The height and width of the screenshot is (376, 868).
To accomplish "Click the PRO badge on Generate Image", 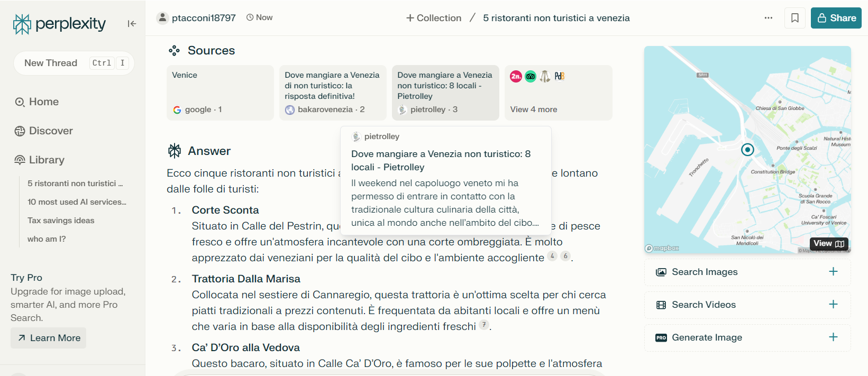I will [x=661, y=337].
